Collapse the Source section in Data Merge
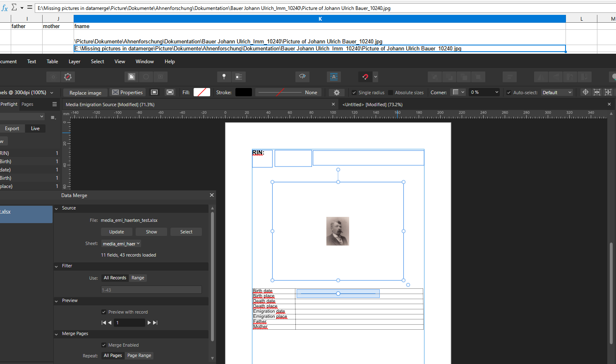Image resolution: width=616 pixels, height=364 pixels. 56,208
